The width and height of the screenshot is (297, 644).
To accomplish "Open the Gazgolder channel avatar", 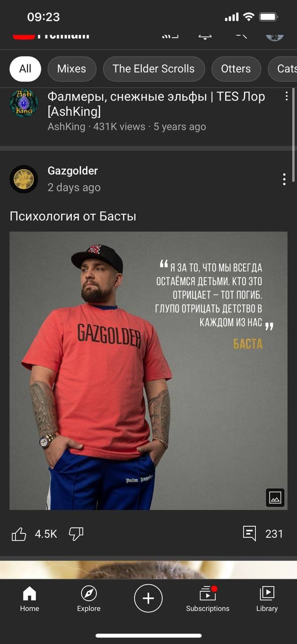I will (x=24, y=179).
